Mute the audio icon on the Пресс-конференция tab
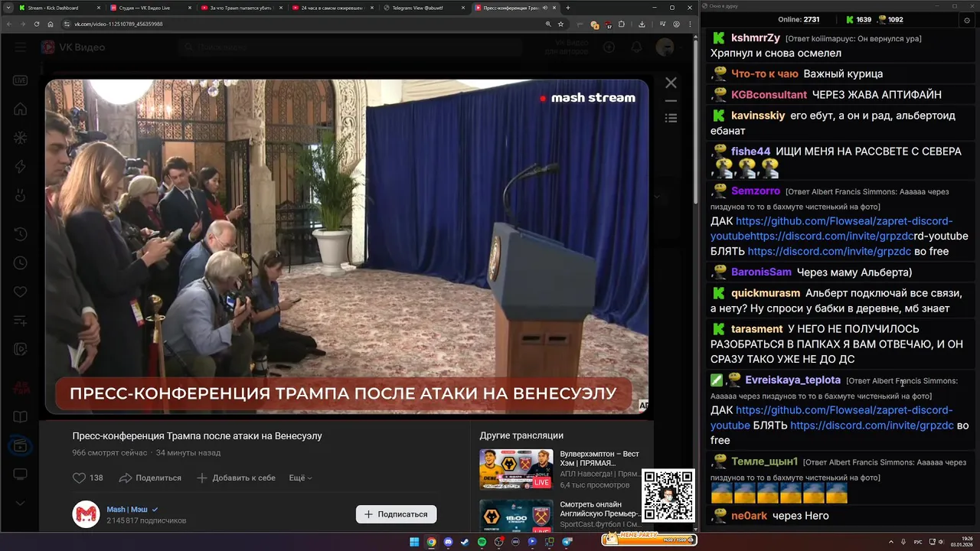The width and height of the screenshot is (980, 551). click(x=544, y=8)
